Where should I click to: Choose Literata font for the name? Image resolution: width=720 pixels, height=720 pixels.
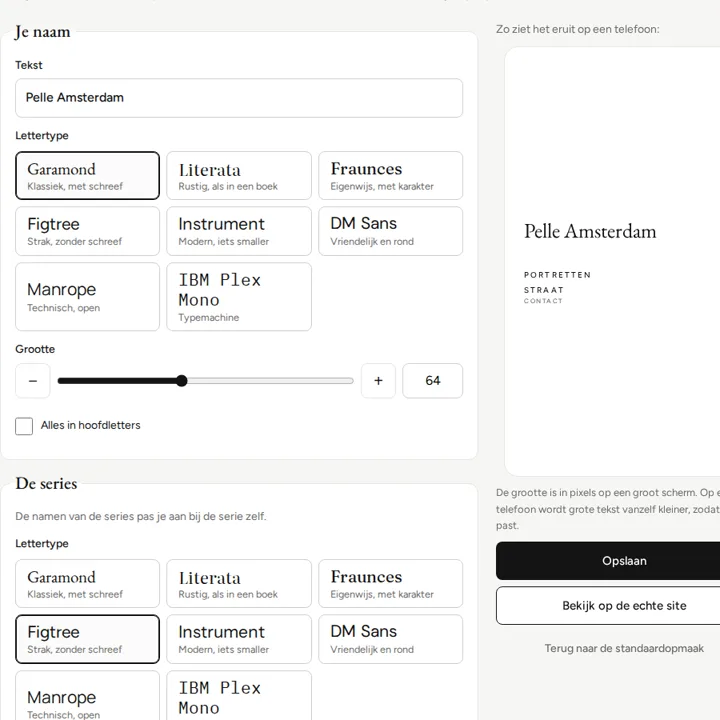pos(239,175)
